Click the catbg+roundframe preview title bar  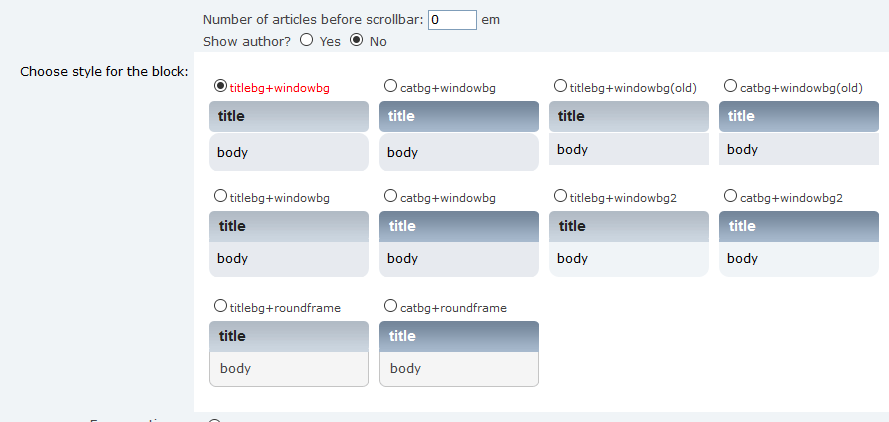pyautogui.click(x=459, y=336)
